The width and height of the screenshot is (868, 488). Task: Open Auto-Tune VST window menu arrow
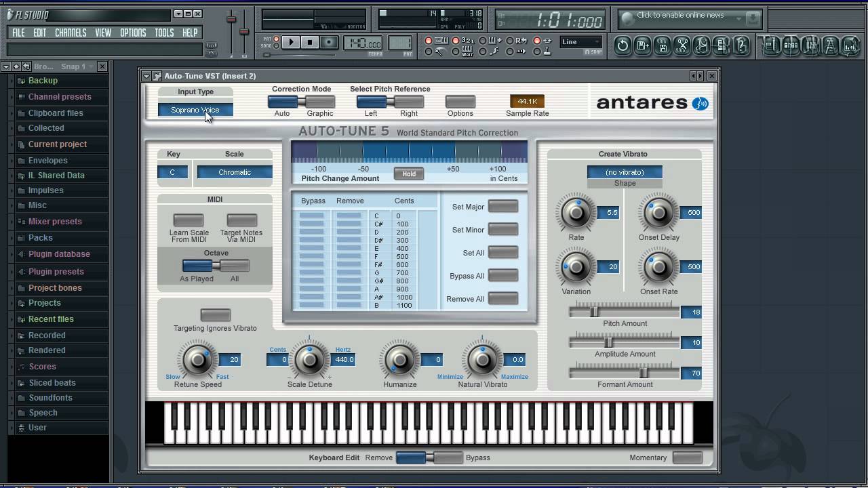pos(146,76)
